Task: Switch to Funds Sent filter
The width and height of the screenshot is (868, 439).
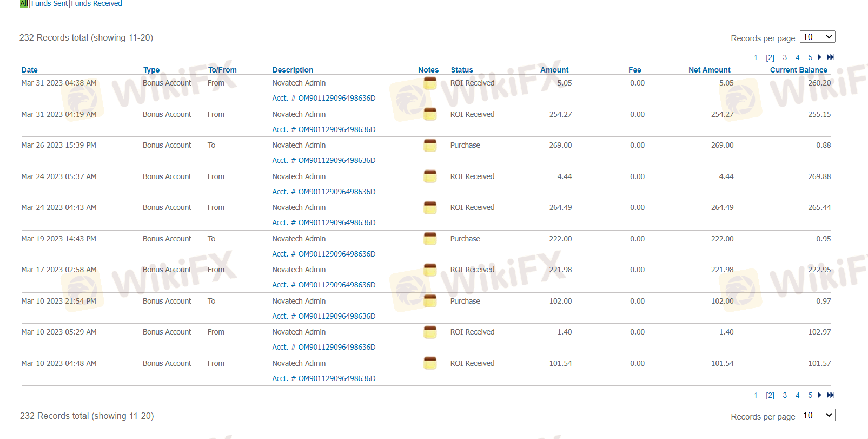Action: tap(50, 4)
